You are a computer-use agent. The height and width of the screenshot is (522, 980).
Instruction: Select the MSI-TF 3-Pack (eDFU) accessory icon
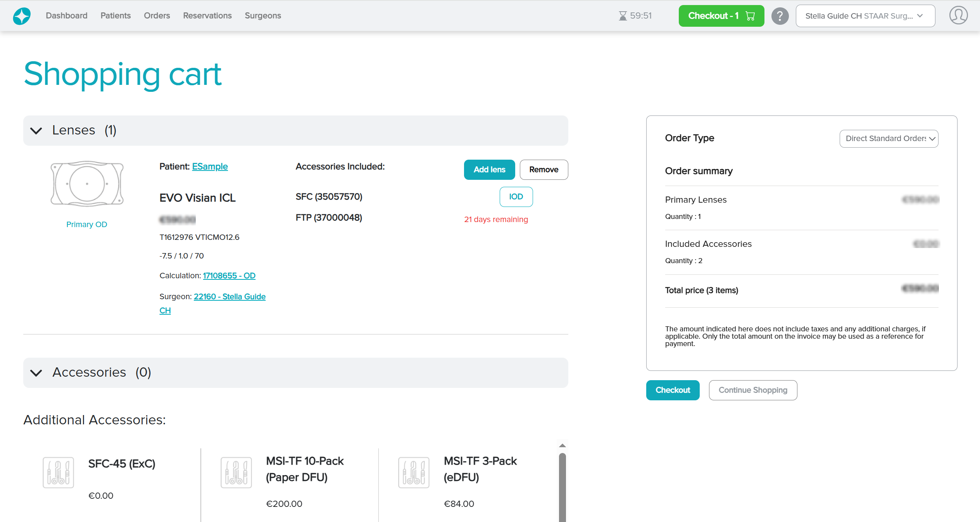click(414, 472)
